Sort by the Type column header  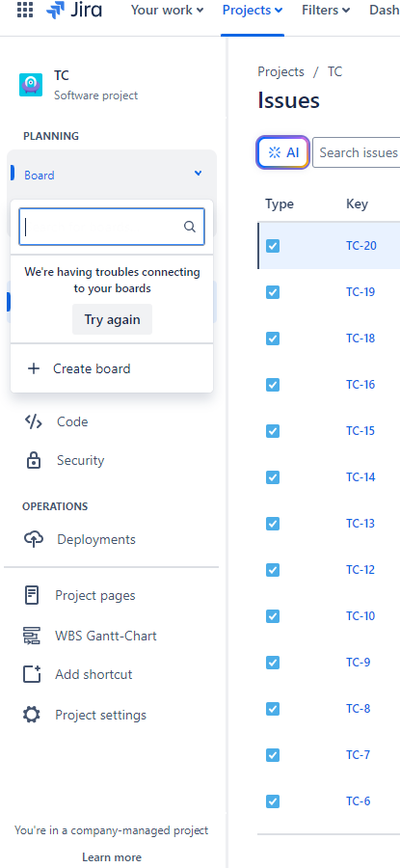point(280,203)
